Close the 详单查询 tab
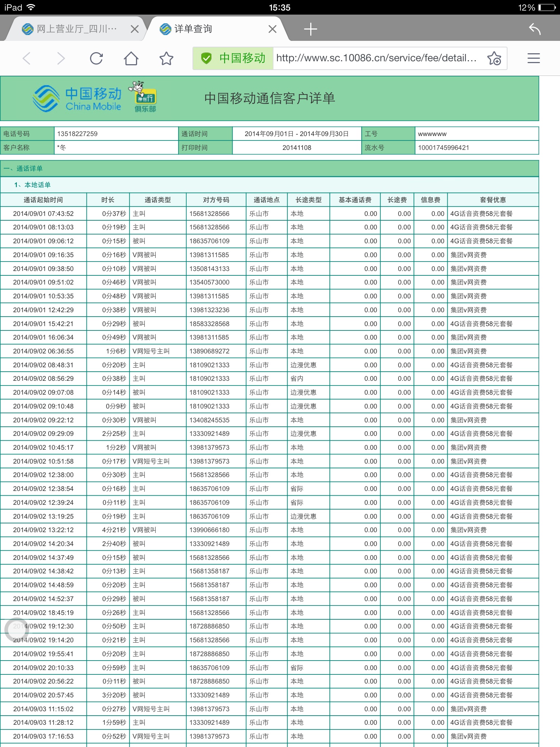Screen dimensions: 560x747 tap(272, 29)
